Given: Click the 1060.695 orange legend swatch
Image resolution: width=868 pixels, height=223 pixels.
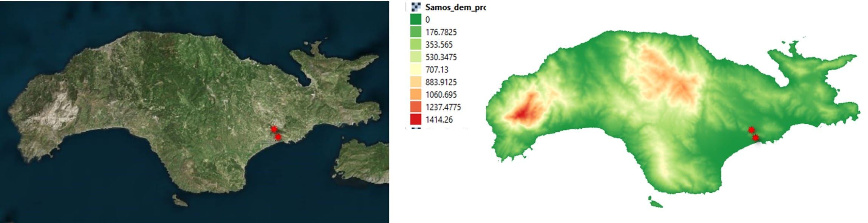Looking at the screenshot, I should pyautogui.click(x=416, y=94).
